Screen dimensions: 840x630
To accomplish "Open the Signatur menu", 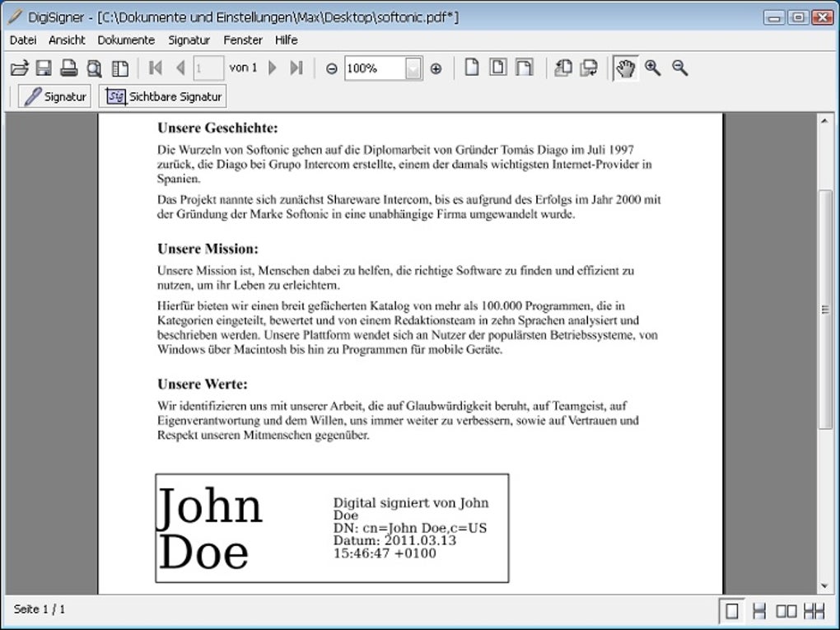I will pyautogui.click(x=189, y=40).
